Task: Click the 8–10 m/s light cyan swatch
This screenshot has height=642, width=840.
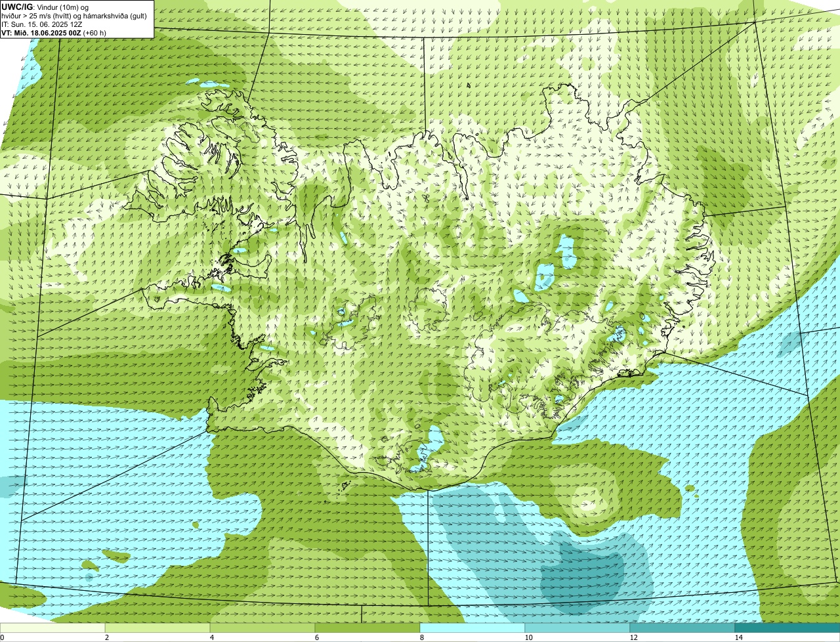Action: 472,628
